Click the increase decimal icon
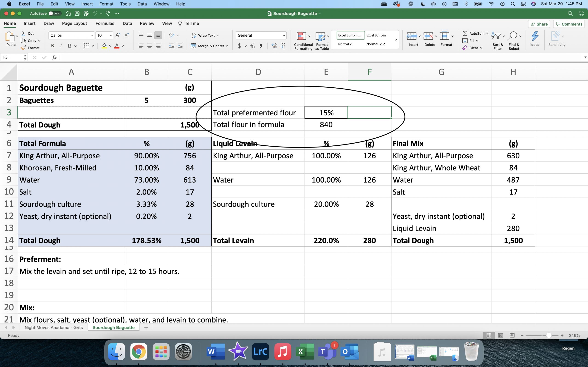Viewport: 588px width, 367px height. [x=274, y=46]
